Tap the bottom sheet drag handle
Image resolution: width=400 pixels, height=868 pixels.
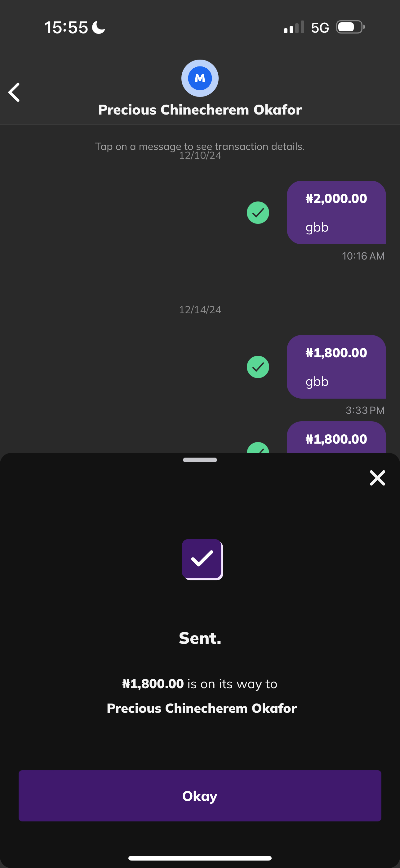click(200, 460)
